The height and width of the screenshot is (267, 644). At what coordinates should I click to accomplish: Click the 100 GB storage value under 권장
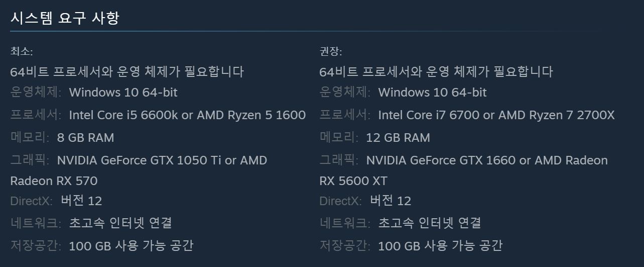[x=440, y=245]
